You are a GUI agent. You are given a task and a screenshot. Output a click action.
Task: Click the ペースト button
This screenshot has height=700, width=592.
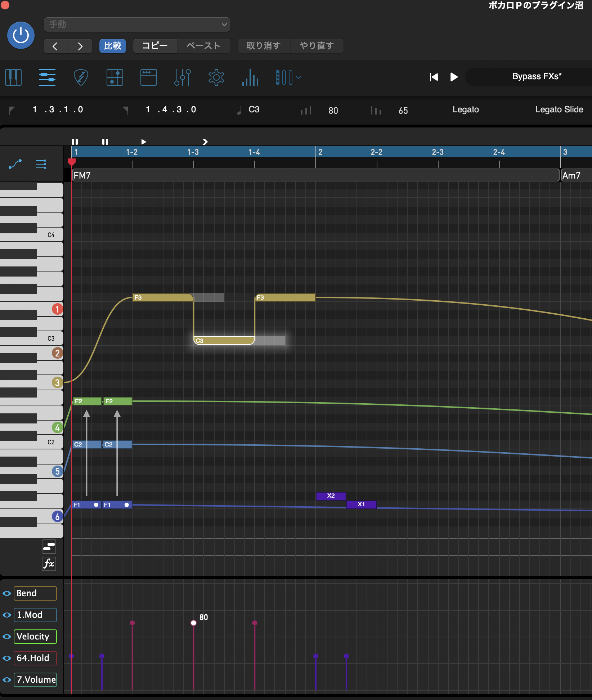tap(203, 46)
